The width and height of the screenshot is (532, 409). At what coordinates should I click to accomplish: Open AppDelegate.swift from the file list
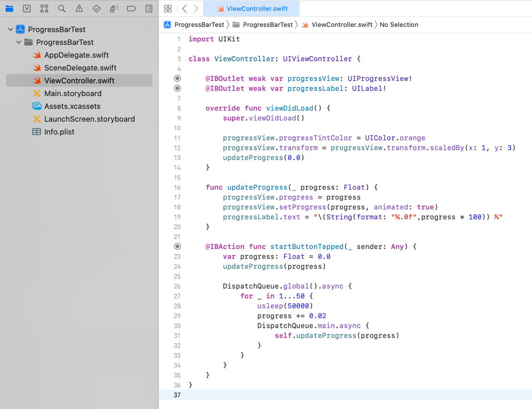pyautogui.click(x=76, y=55)
